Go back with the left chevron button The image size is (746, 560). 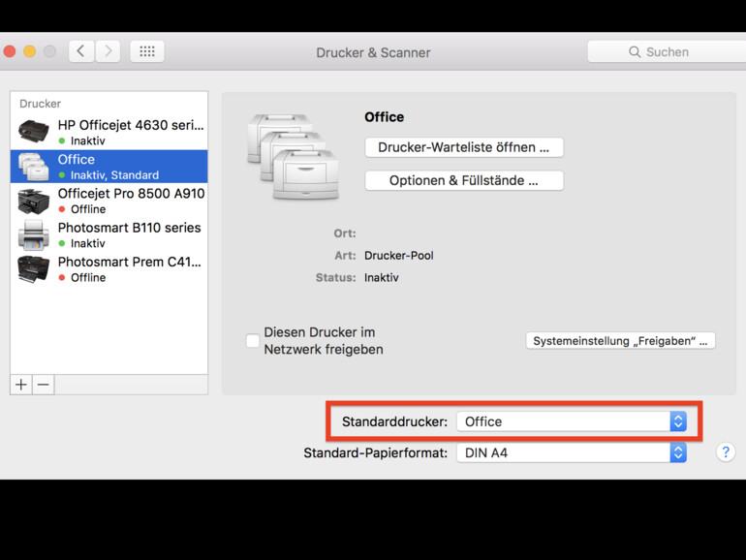coord(80,51)
